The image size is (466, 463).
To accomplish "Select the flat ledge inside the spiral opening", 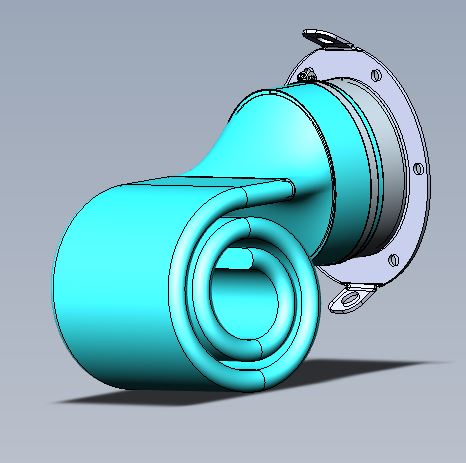I will [x=233, y=258].
